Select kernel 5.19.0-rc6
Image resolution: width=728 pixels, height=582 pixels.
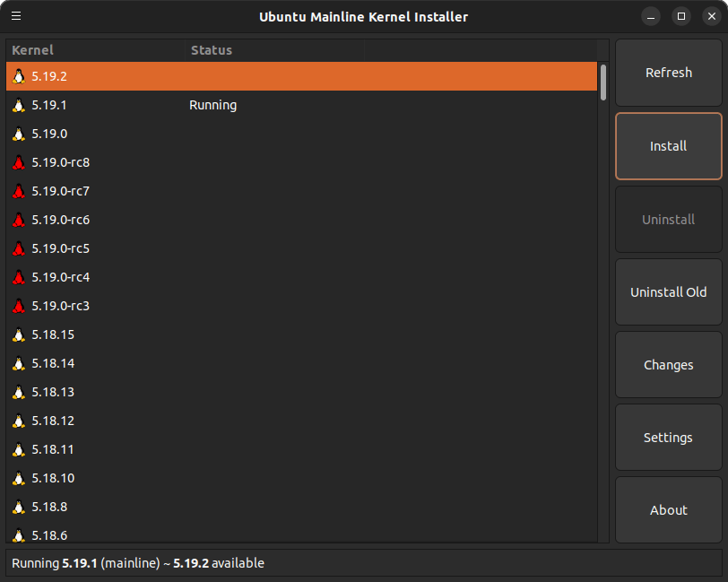61,220
